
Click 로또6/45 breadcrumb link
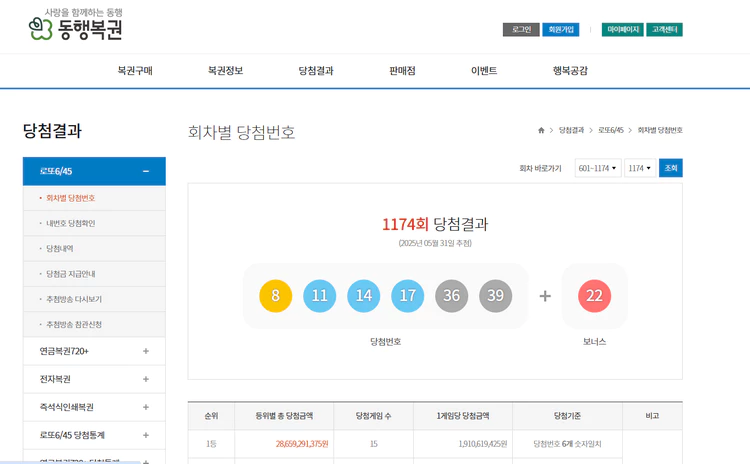point(611,130)
